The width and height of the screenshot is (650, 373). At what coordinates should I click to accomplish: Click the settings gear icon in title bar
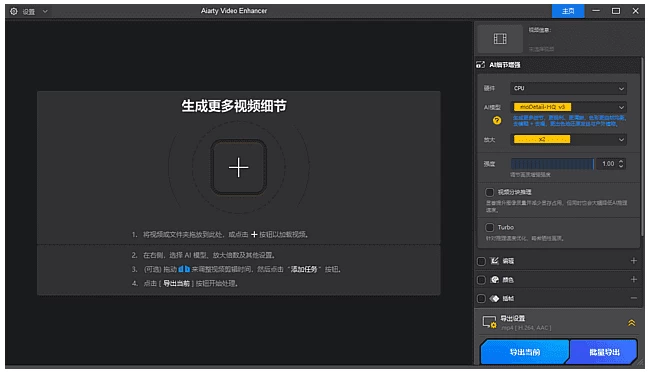(14, 11)
